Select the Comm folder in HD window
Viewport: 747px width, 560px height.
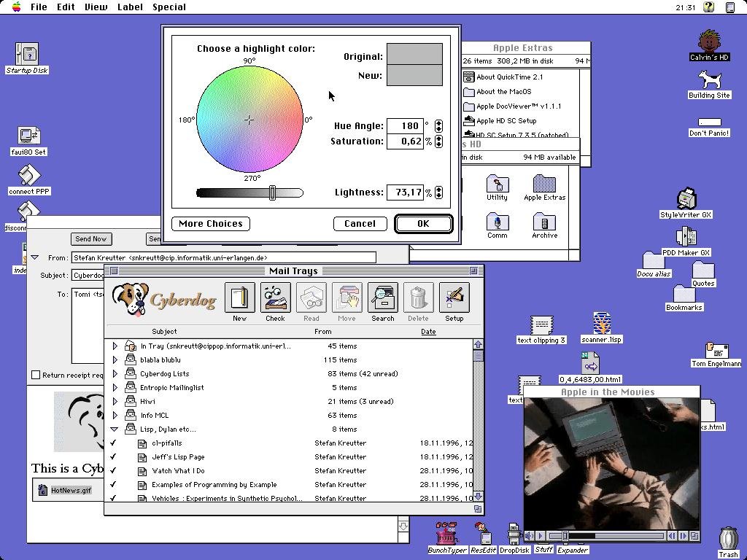pyautogui.click(x=497, y=222)
